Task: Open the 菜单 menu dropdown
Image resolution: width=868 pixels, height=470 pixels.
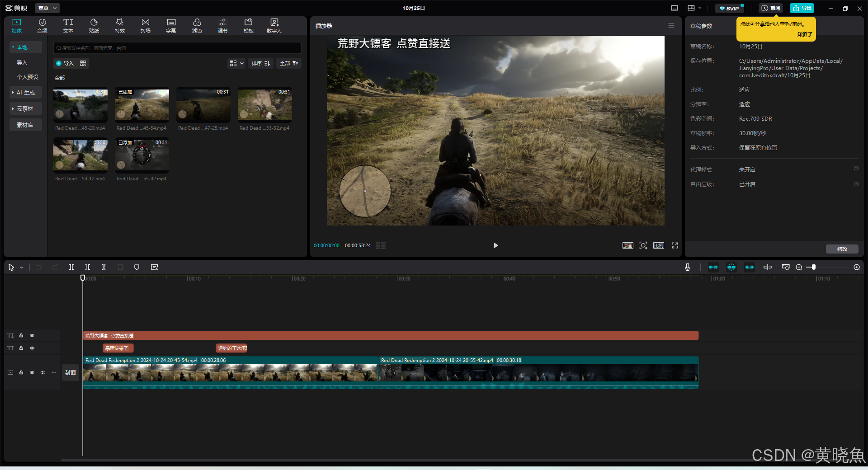Action: click(x=47, y=8)
